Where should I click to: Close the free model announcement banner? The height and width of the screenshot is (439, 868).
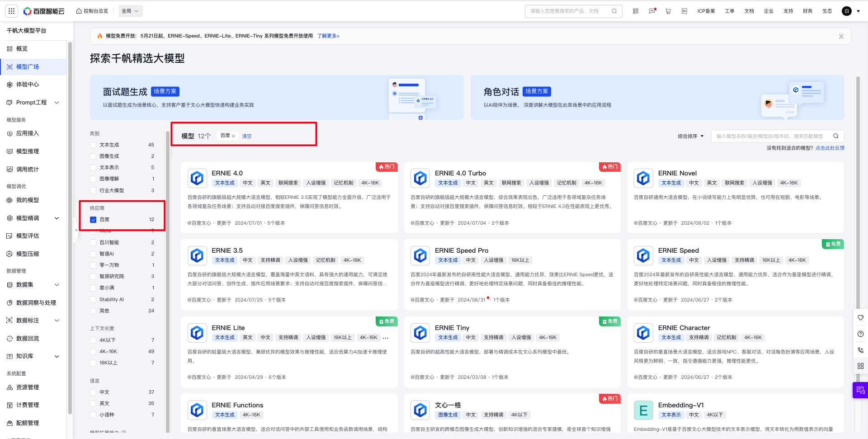pos(841,36)
